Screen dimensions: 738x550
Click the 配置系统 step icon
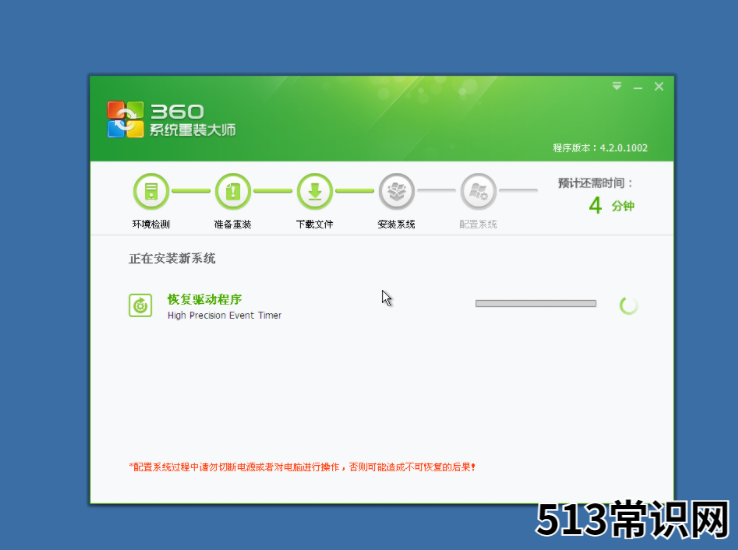click(478, 191)
